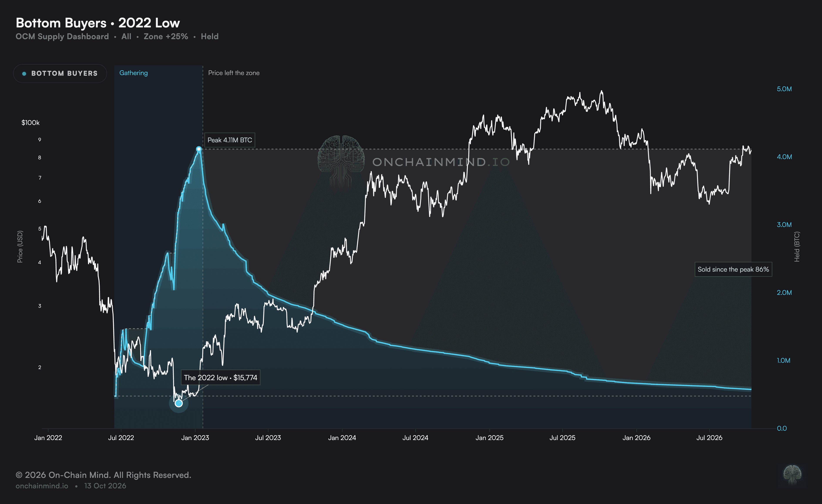Click the 'Jan 2022' x-axis label
The width and height of the screenshot is (822, 504).
[x=48, y=438]
